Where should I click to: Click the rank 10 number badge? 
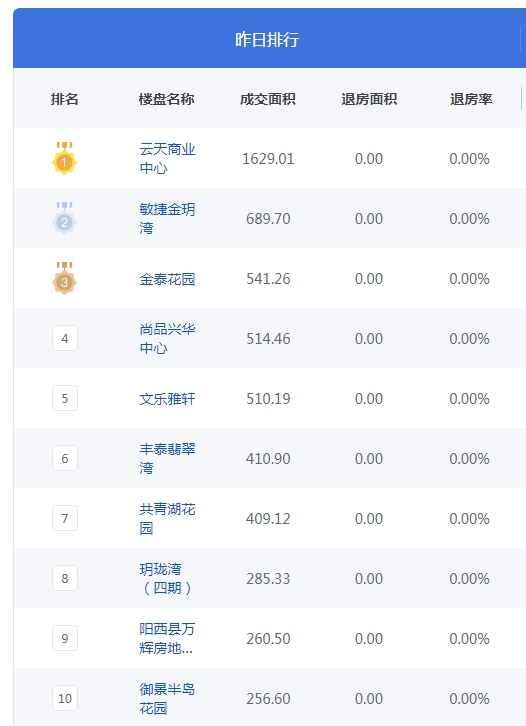tap(65, 698)
